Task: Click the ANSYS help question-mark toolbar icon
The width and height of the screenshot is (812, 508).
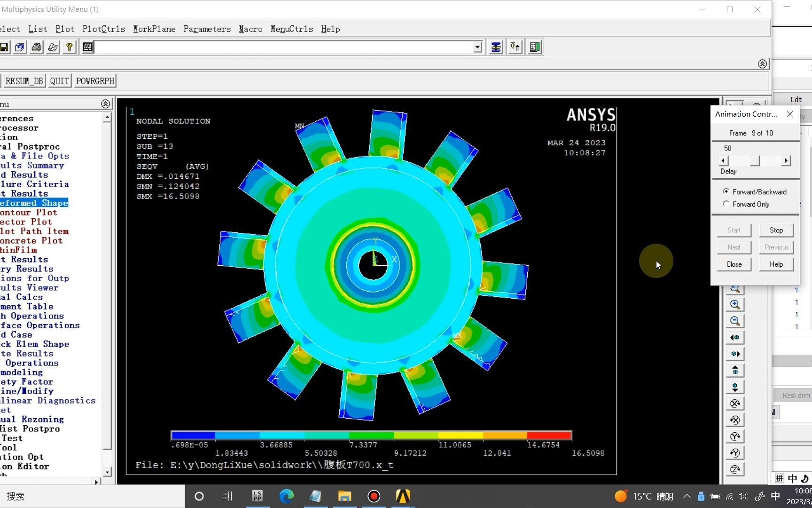Action: click(69, 47)
